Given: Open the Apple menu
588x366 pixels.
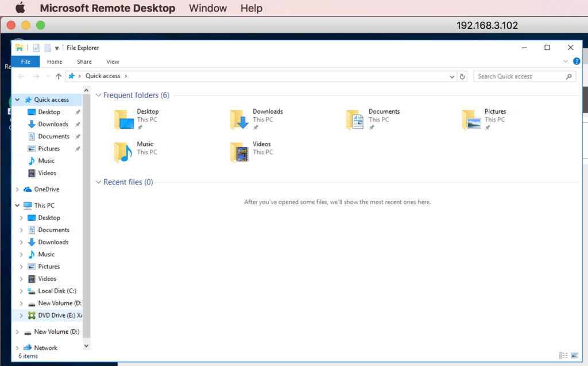Looking at the screenshot, I should (20, 8).
